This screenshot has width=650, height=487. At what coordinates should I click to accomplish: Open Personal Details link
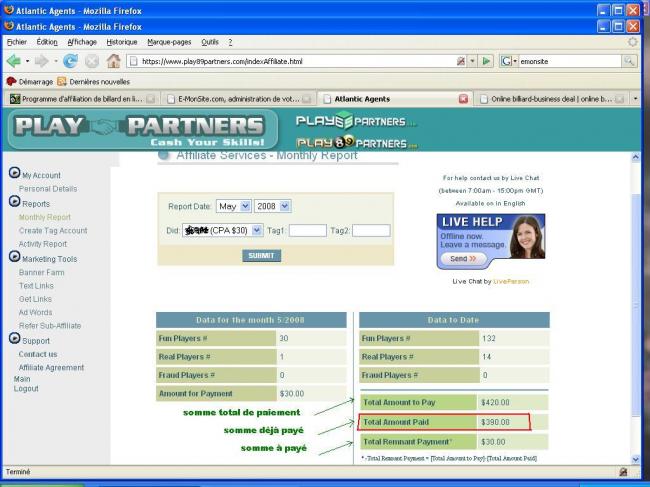click(x=48, y=189)
